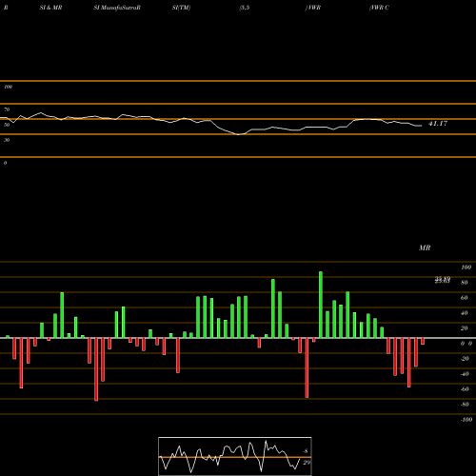Click the "(5,5" parameter text
Viewport: 476px width, 476px height.
(x=245, y=8)
